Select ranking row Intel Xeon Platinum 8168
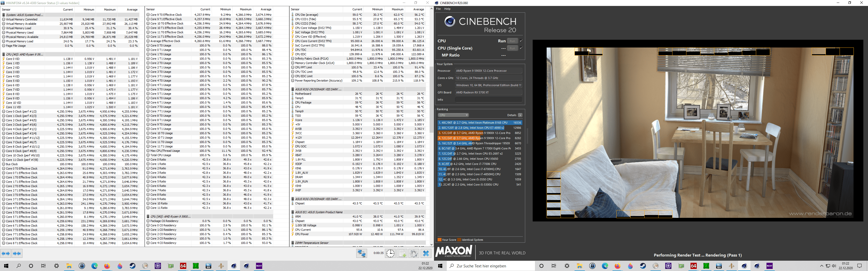Viewport: 868px width, 271px height. click(480, 123)
